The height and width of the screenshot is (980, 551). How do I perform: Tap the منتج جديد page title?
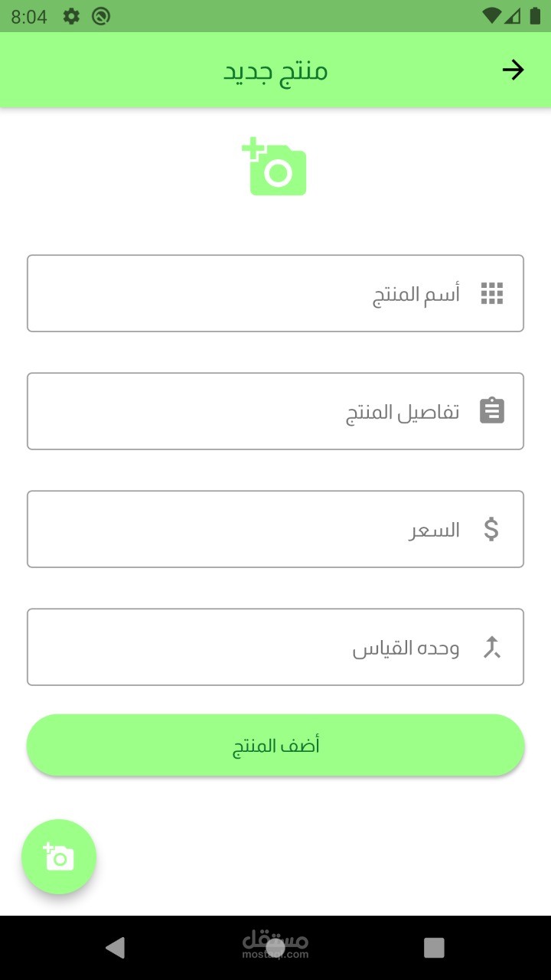(x=275, y=70)
